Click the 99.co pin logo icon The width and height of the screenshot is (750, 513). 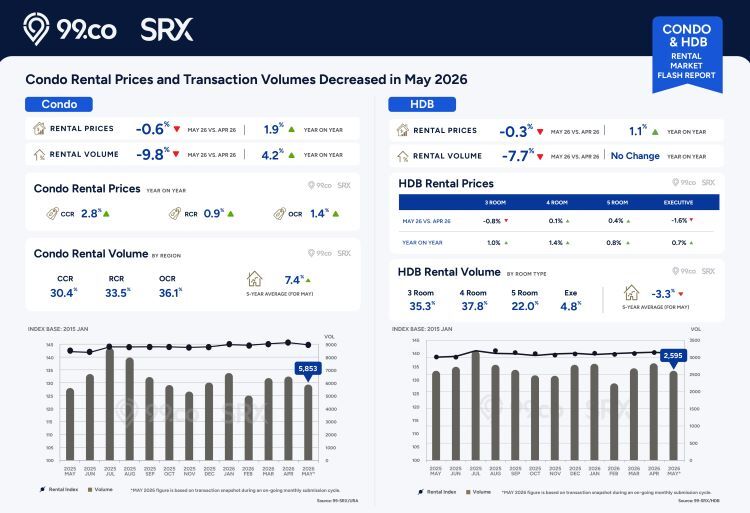click(x=36, y=29)
